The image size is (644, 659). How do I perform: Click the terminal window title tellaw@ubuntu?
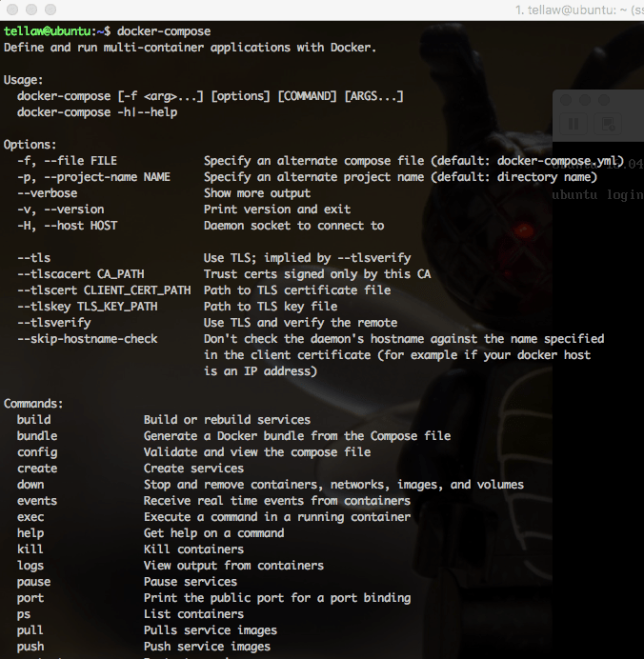coord(579,10)
